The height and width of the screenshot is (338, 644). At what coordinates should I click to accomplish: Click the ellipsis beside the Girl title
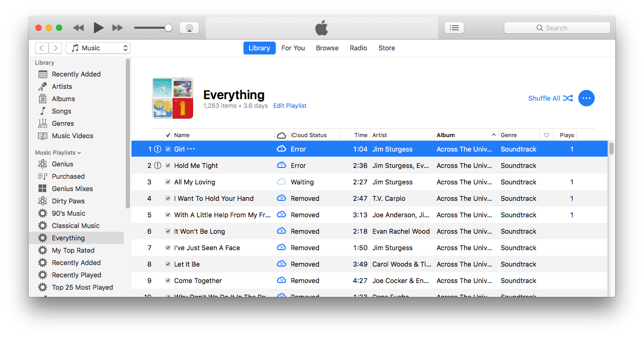[x=191, y=149]
